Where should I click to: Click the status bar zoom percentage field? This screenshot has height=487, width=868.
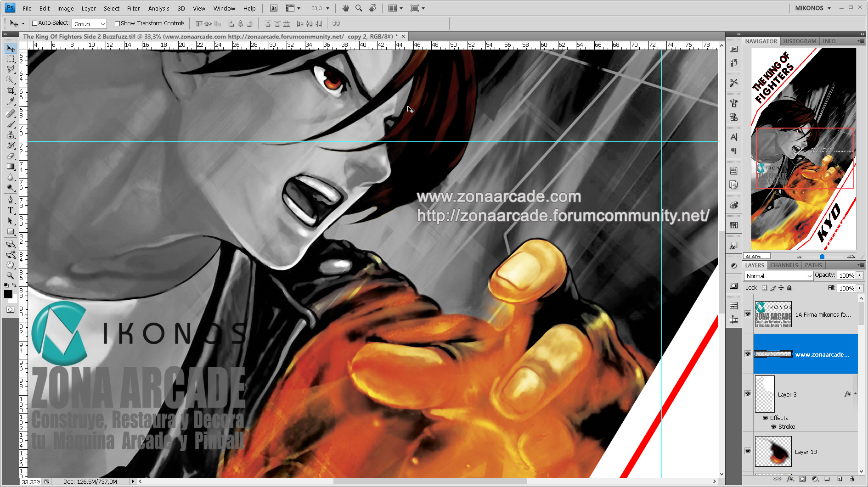(31, 482)
